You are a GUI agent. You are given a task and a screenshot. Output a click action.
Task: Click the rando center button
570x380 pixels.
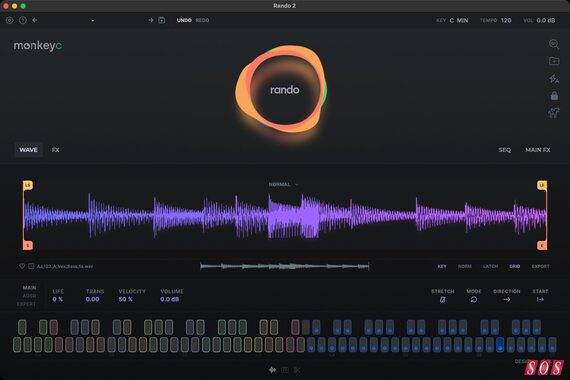285,90
